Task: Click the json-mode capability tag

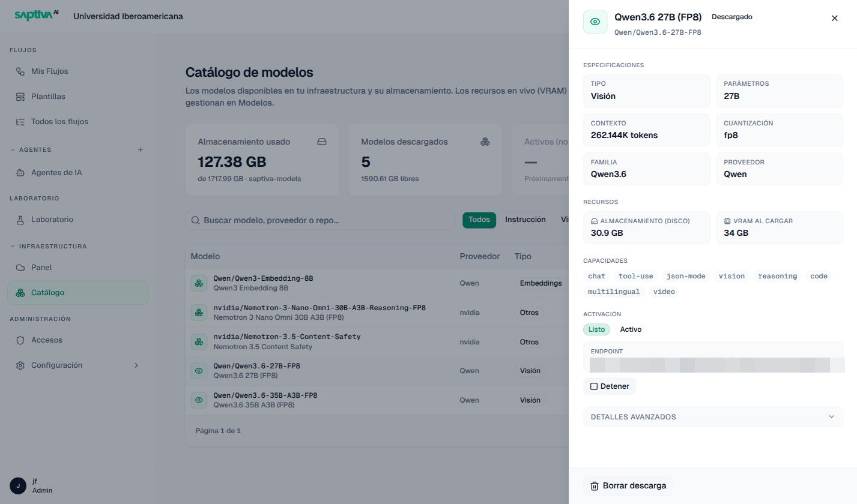Action: click(686, 276)
